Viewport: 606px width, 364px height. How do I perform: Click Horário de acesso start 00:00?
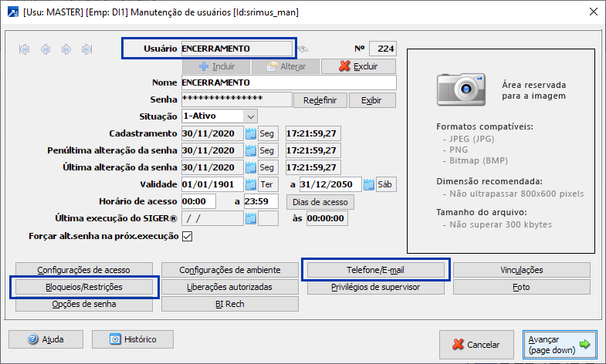tap(198, 201)
